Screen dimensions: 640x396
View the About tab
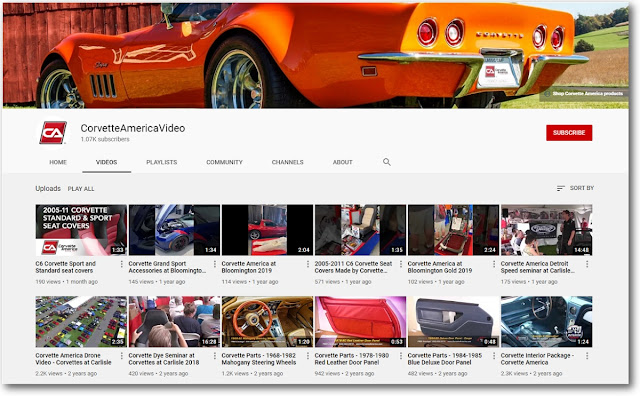pos(342,162)
